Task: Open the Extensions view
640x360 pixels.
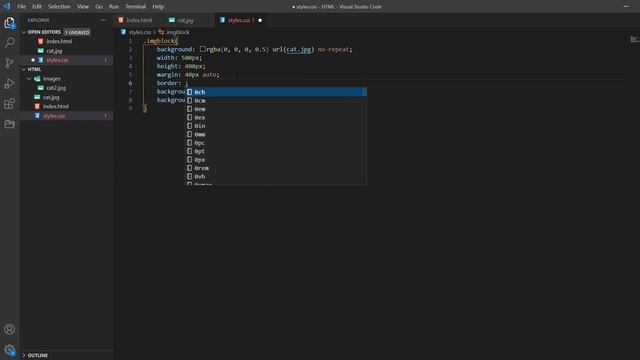Action: point(9,104)
